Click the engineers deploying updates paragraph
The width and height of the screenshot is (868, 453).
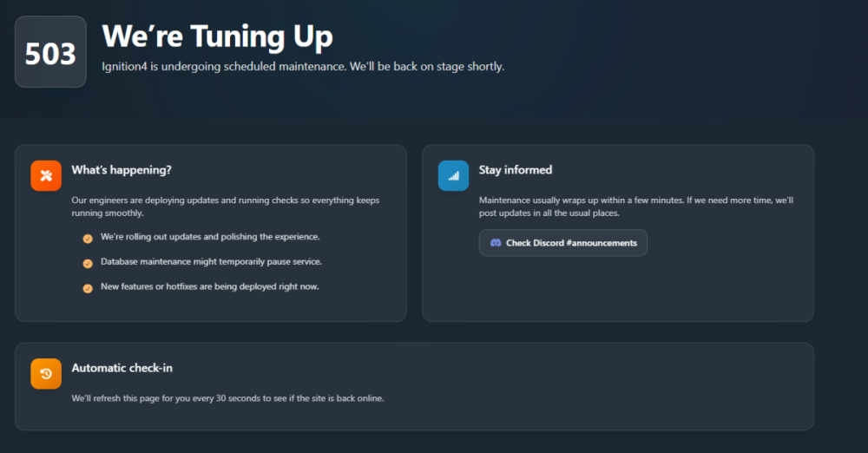point(225,207)
